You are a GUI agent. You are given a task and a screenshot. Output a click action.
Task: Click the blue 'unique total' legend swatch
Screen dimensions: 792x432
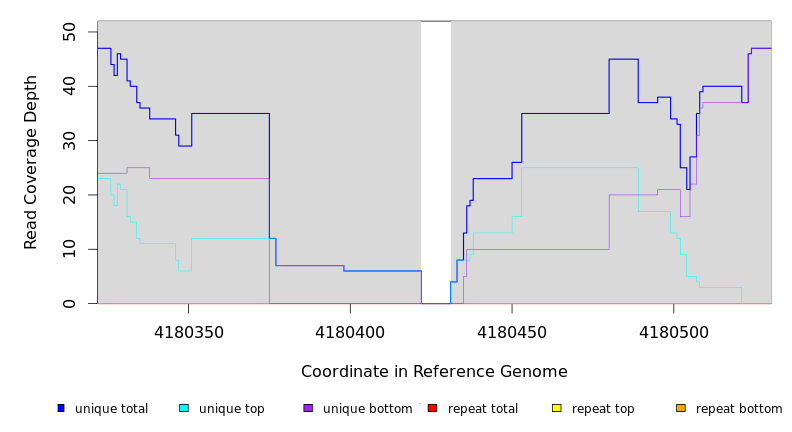tap(61, 408)
